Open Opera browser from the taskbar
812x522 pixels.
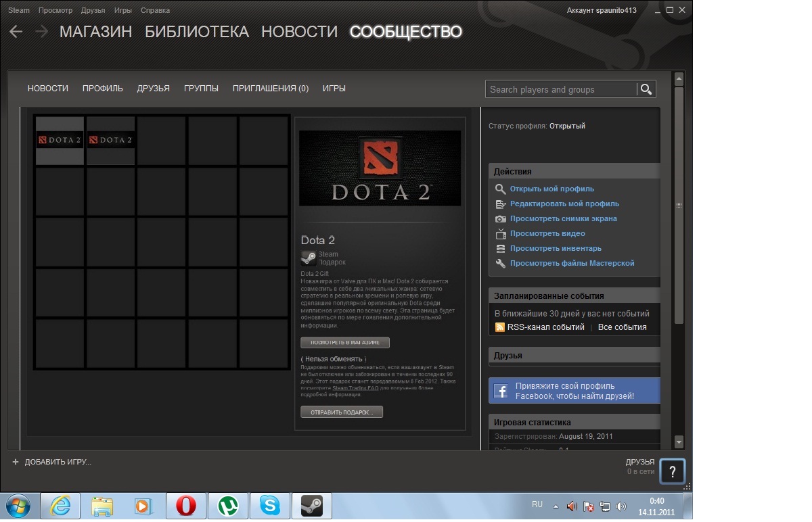pos(185,506)
